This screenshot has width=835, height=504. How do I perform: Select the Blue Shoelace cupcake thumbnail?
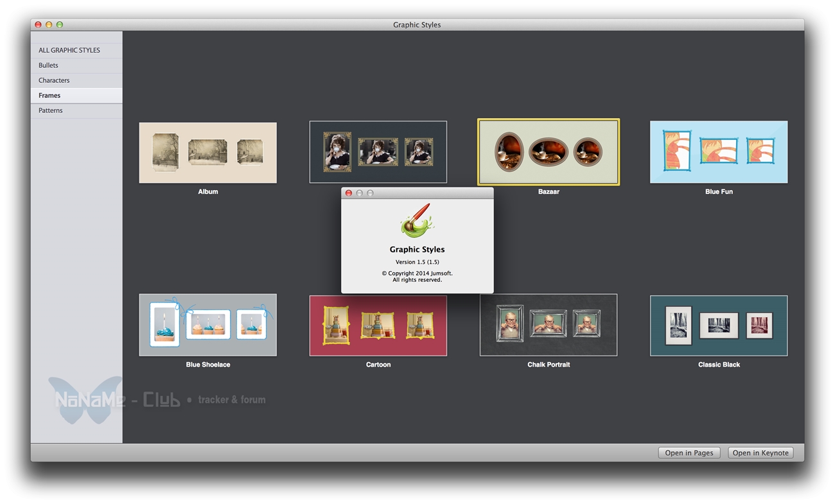pyautogui.click(x=207, y=325)
